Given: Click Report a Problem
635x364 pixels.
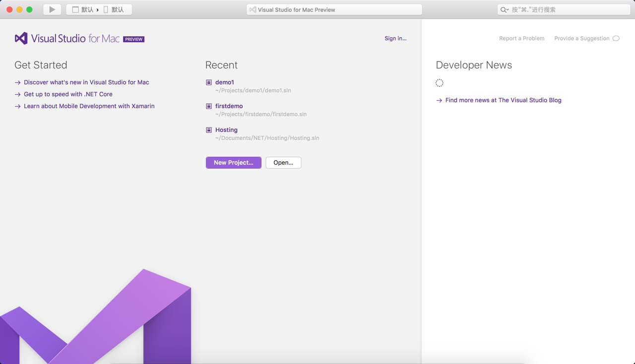Looking at the screenshot, I should tap(521, 38).
